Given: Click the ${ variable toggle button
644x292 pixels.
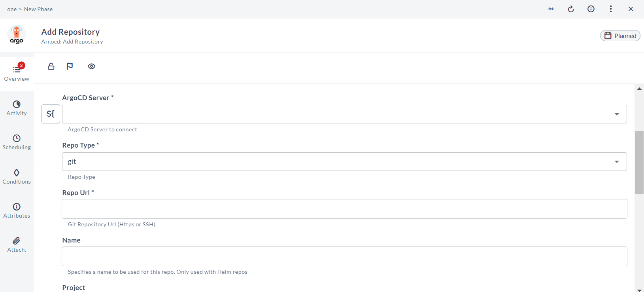Looking at the screenshot, I should [51, 114].
